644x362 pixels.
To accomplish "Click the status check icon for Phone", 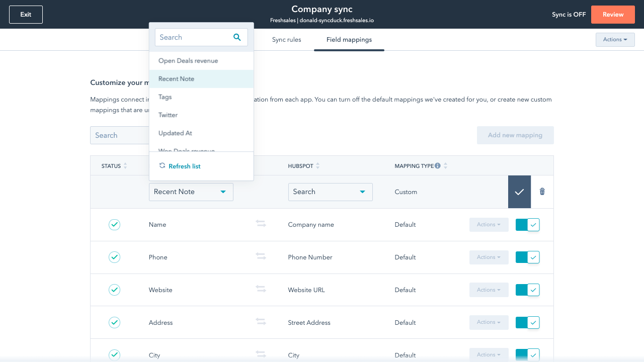I will pyautogui.click(x=115, y=257).
